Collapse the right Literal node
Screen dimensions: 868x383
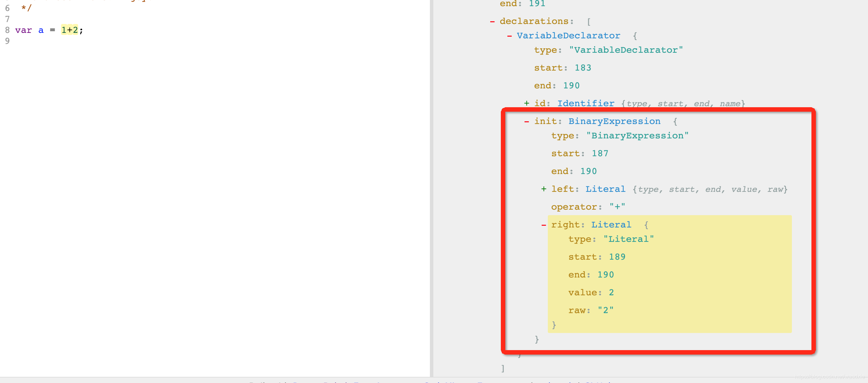544,225
